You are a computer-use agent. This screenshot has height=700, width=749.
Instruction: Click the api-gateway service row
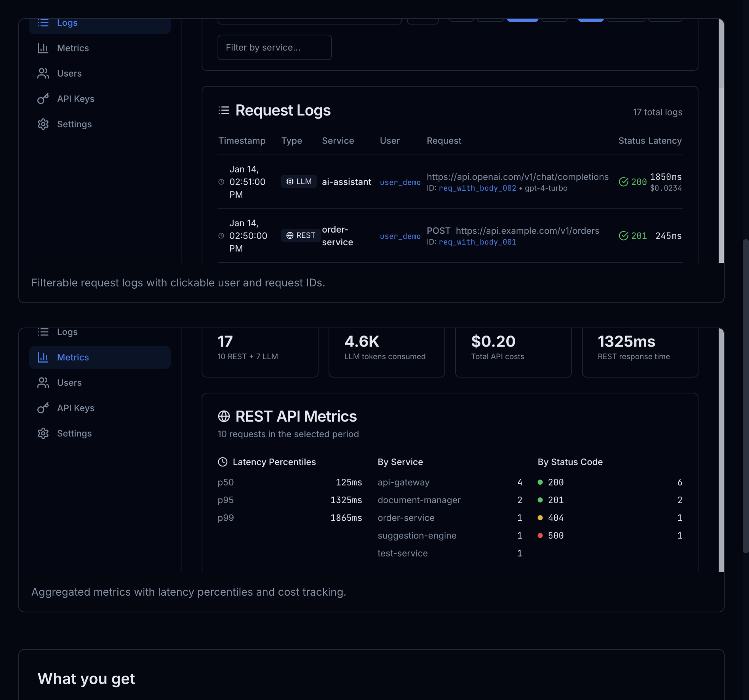[x=450, y=483]
